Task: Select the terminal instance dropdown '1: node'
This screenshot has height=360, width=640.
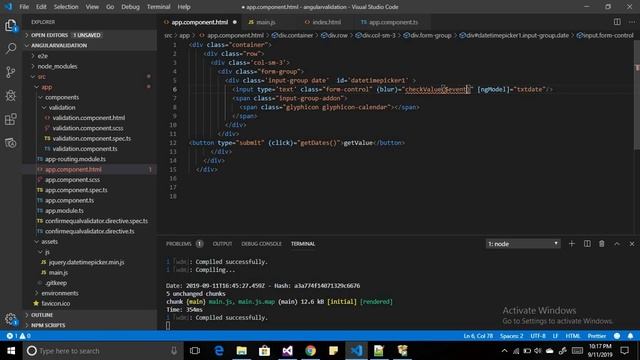Action: (522, 244)
